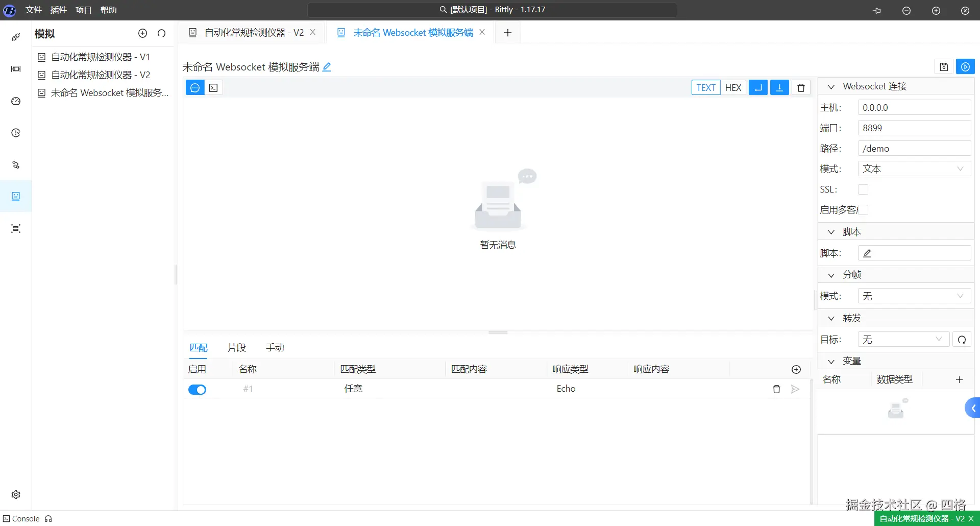
Task: Refresh the 模拟 simulation list
Action: click(162, 33)
